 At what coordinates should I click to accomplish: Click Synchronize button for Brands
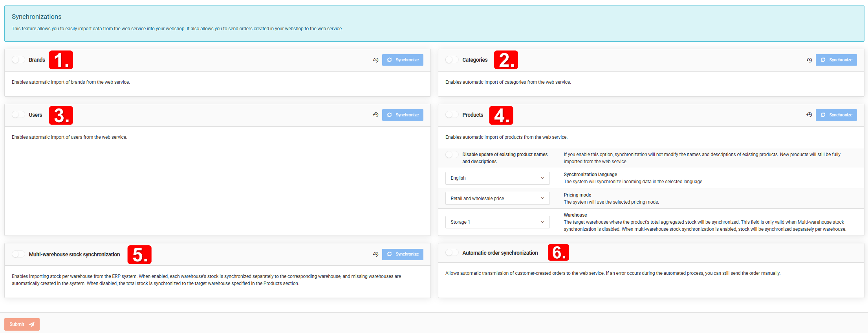[x=403, y=60]
